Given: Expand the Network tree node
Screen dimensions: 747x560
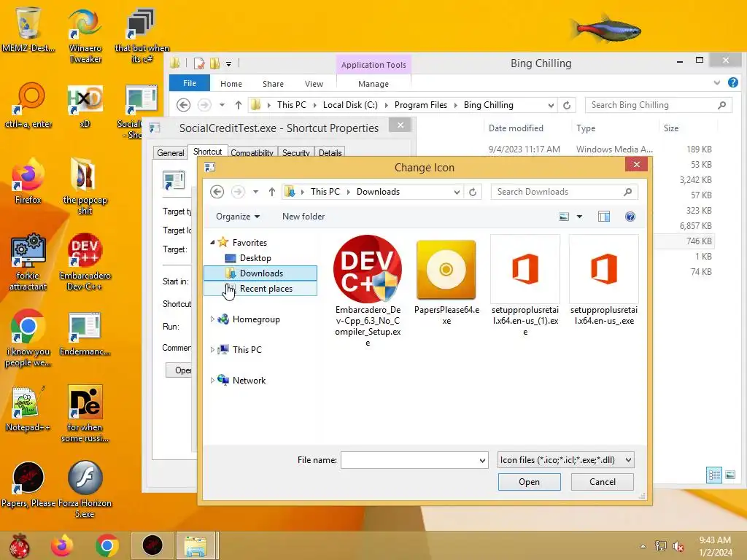Looking at the screenshot, I should click(x=212, y=380).
